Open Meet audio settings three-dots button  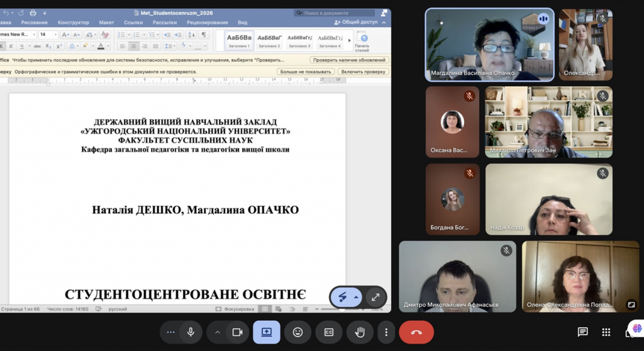pos(170,332)
